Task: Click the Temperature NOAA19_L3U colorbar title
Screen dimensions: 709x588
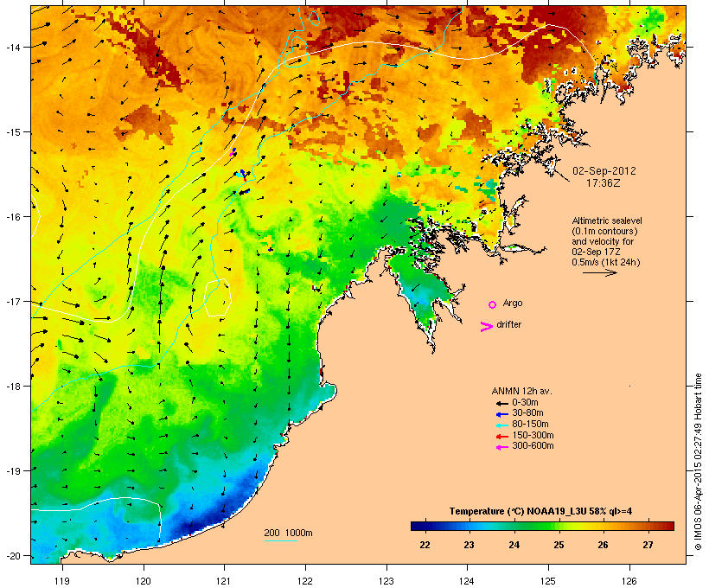Action: tap(540, 512)
